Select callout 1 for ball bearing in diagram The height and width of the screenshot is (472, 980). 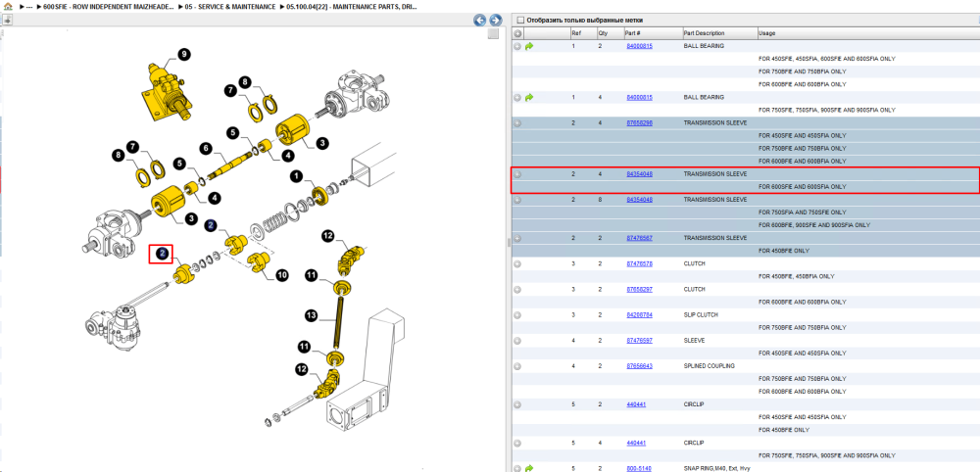(296, 176)
